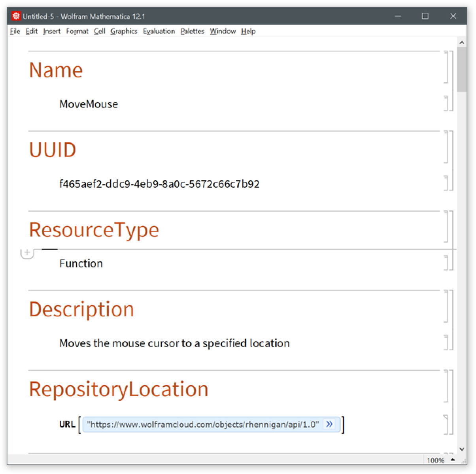Open the Evaluation menu
Screen dimensions: 476x474
coord(159,31)
